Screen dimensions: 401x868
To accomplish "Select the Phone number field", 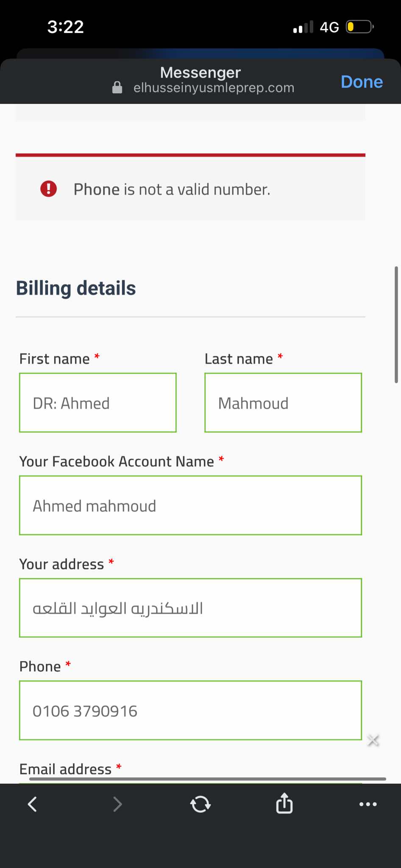I will (x=190, y=710).
